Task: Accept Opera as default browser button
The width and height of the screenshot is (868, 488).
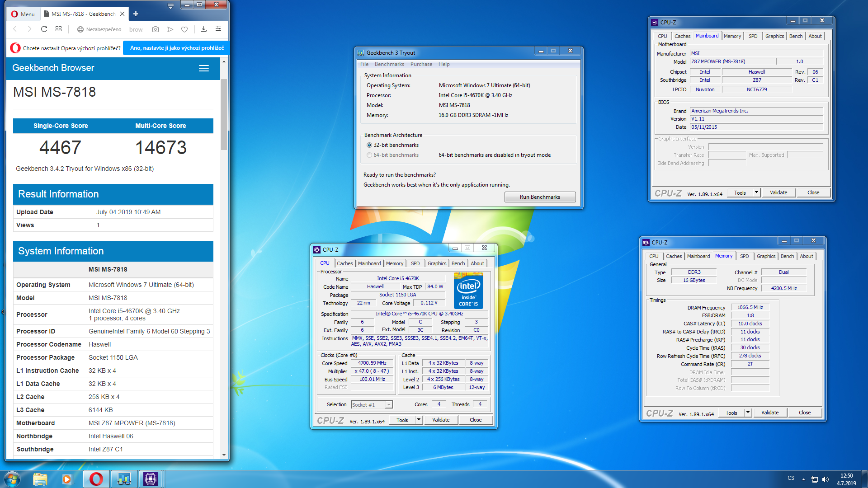Action: tap(177, 48)
